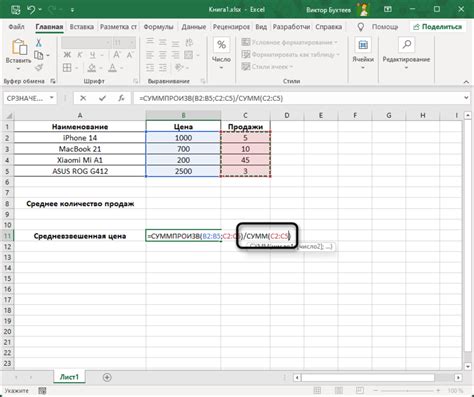Select the Среднее количество продаж cell
Viewport: 474px width, 397px height.
pos(80,204)
